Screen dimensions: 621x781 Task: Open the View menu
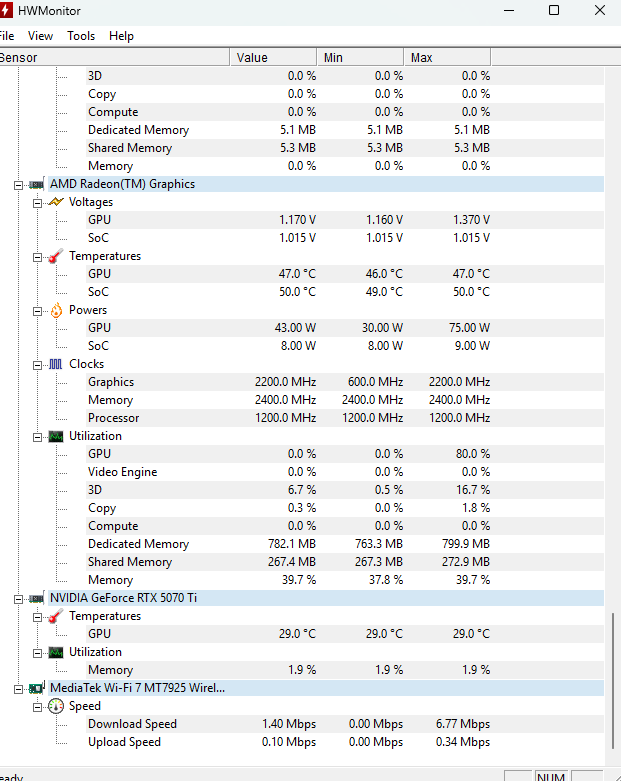pos(40,36)
